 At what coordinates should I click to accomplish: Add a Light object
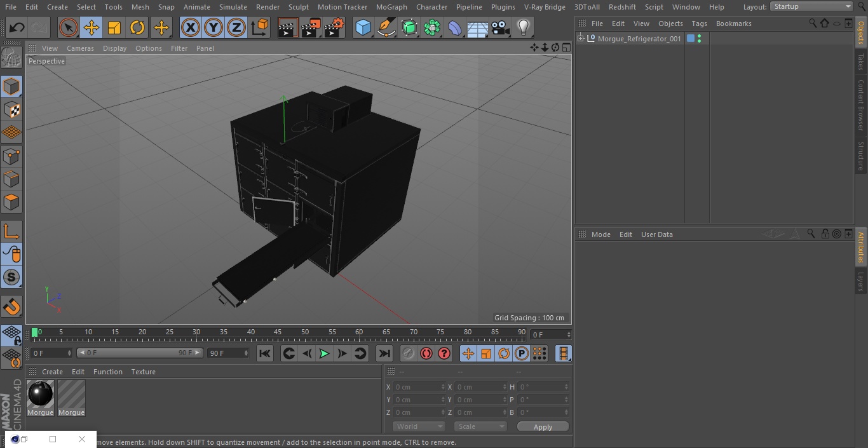tap(523, 28)
